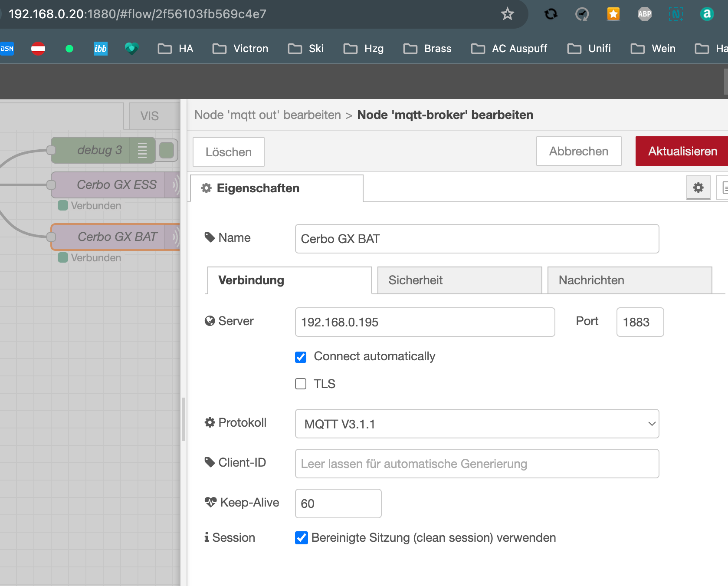Open the speedometer extension icon
This screenshot has width=728, height=586.
pyautogui.click(x=582, y=14)
